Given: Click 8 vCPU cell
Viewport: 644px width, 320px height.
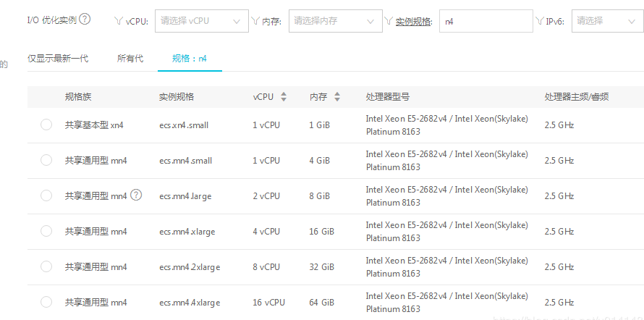Looking at the screenshot, I should (266, 267).
